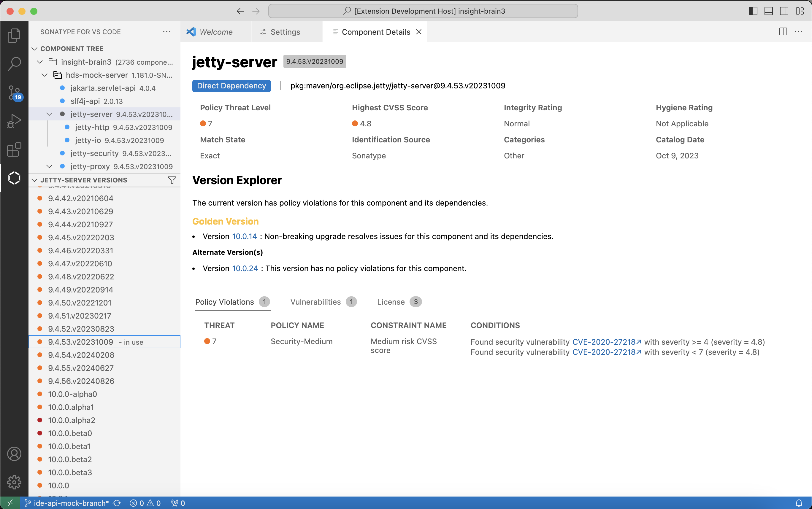The height and width of the screenshot is (509, 812).
Task: Collapse the jetty-server tree node
Action: click(x=49, y=114)
